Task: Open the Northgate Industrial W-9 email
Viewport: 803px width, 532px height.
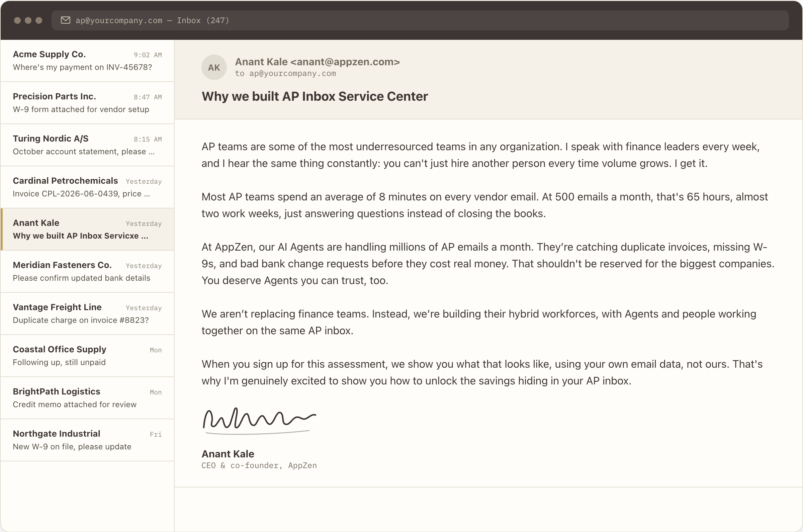Action: 88,440
